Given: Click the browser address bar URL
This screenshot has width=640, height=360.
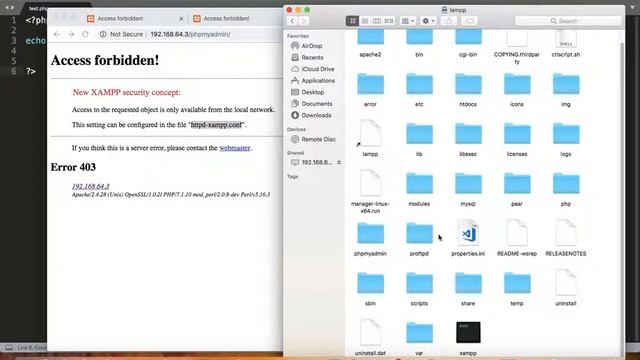Looking at the screenshot, I should point(190,34).
